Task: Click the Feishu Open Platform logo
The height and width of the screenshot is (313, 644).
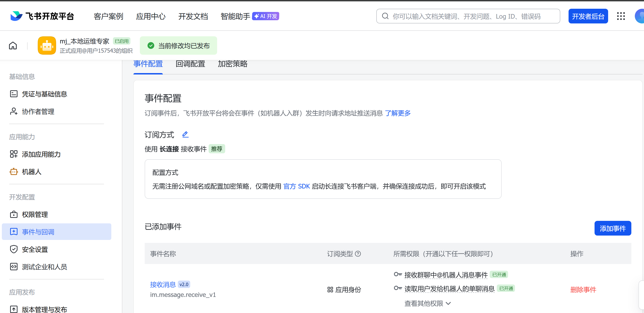Action: point(42,16)
